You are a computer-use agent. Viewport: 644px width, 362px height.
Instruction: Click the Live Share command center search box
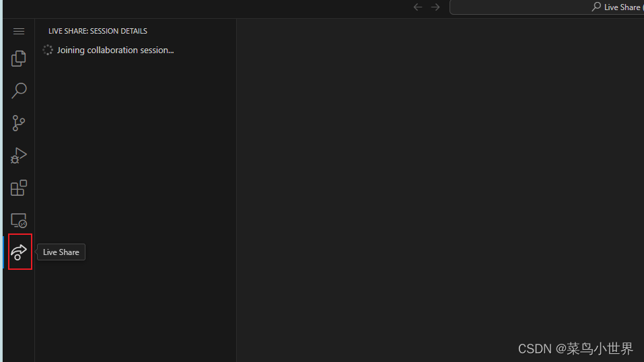tap(546, 7)
